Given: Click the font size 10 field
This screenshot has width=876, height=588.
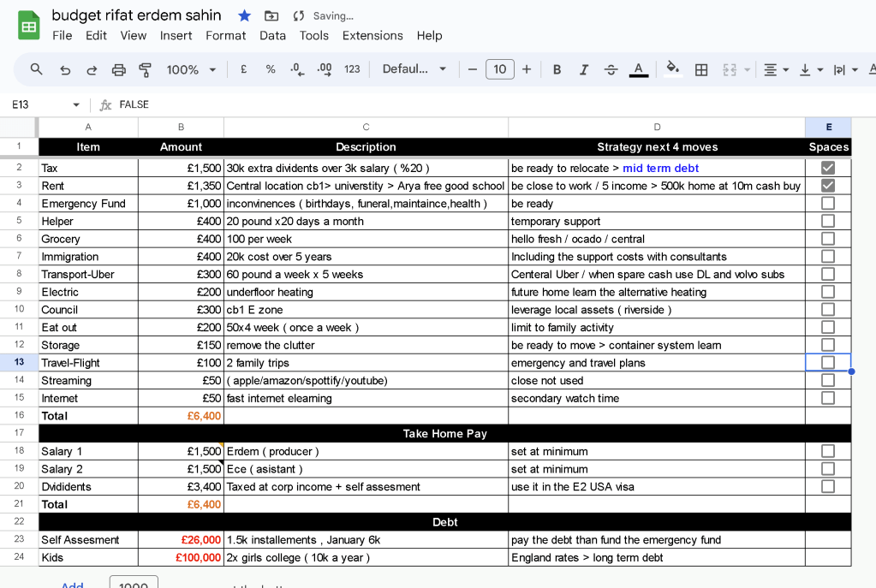Looking at the screenshot, I should coord(499,69).
